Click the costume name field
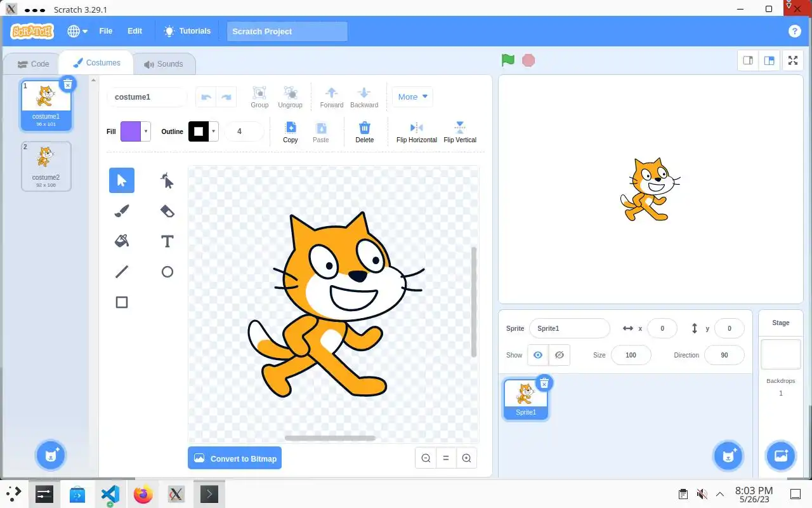Screen dimensions: 812x508 pos(147,97)
